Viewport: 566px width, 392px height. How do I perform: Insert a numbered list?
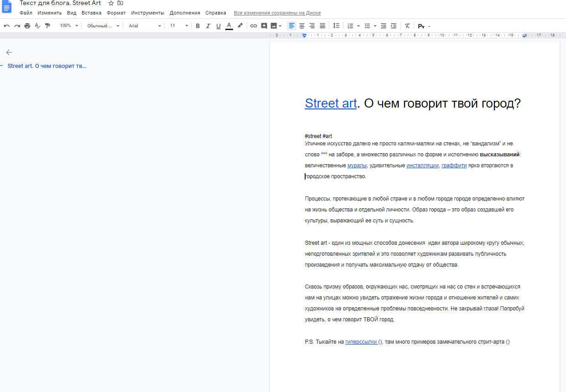[350, 26]
